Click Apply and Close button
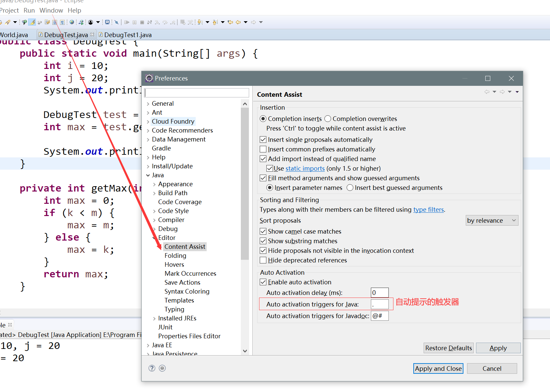The image size is (550, 392). coord(438,368)
